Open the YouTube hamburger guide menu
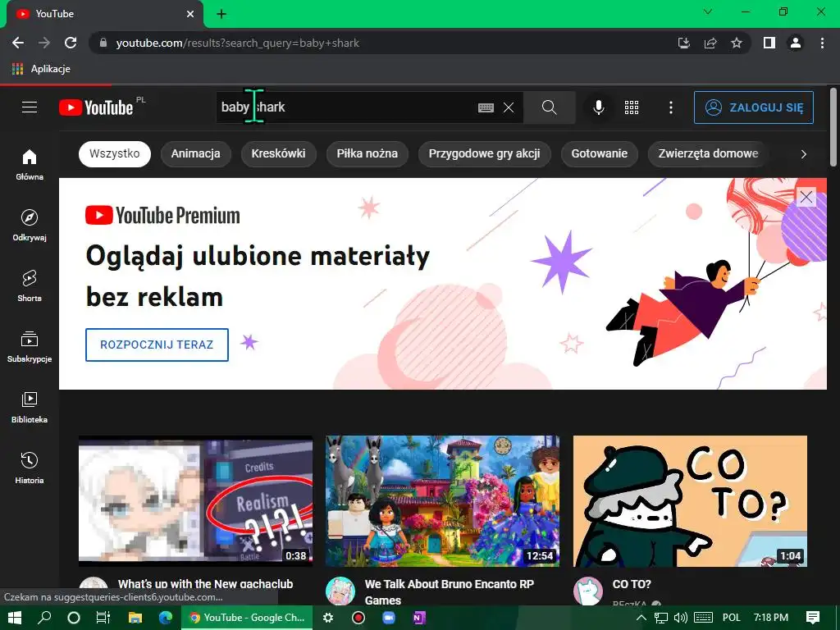The image size is (840, 630). [x=30, y=107]
